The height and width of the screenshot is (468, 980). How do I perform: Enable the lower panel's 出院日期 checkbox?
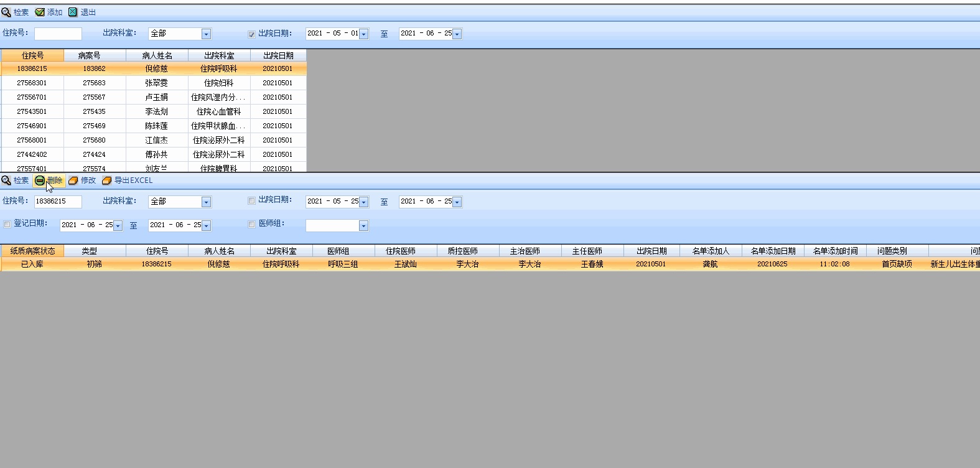click(x=251, y=200)
